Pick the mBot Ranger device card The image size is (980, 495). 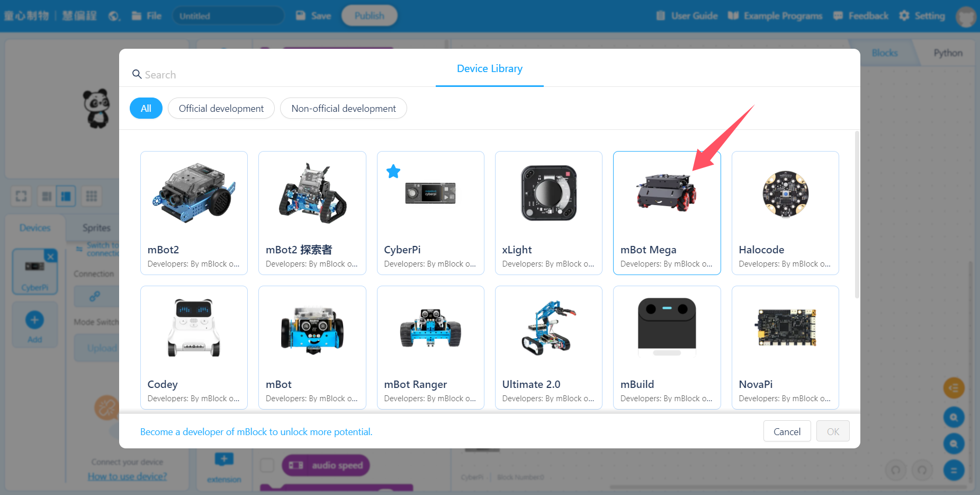tap(430, 348)
